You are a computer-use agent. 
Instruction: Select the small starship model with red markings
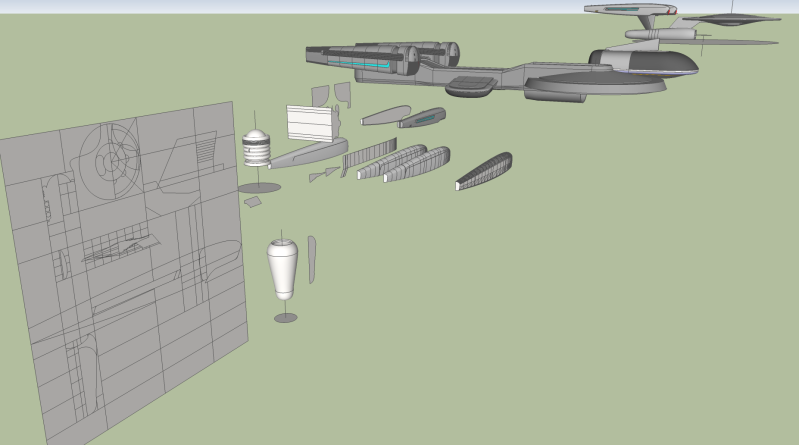tap(630, 10)
